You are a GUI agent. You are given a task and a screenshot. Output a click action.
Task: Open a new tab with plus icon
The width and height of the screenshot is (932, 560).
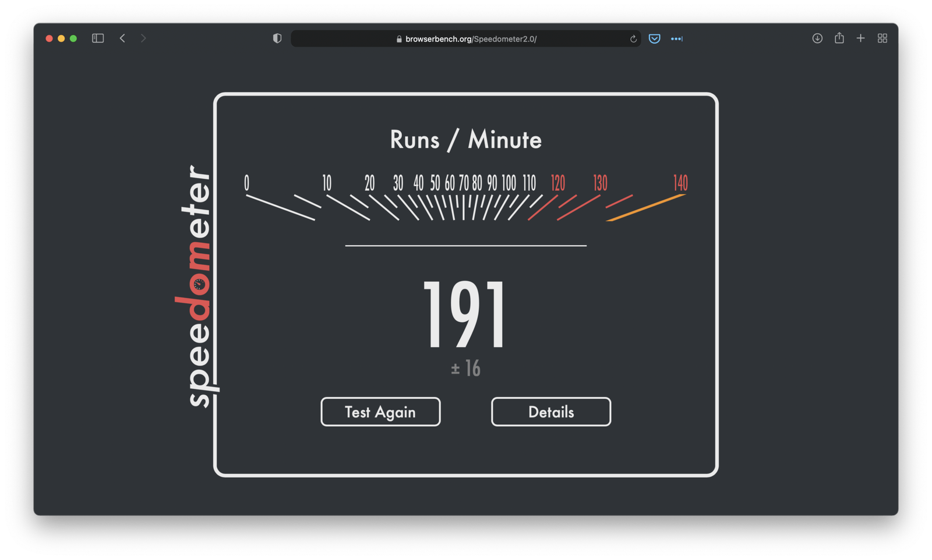pyautogui.click(x=860, y=38)
